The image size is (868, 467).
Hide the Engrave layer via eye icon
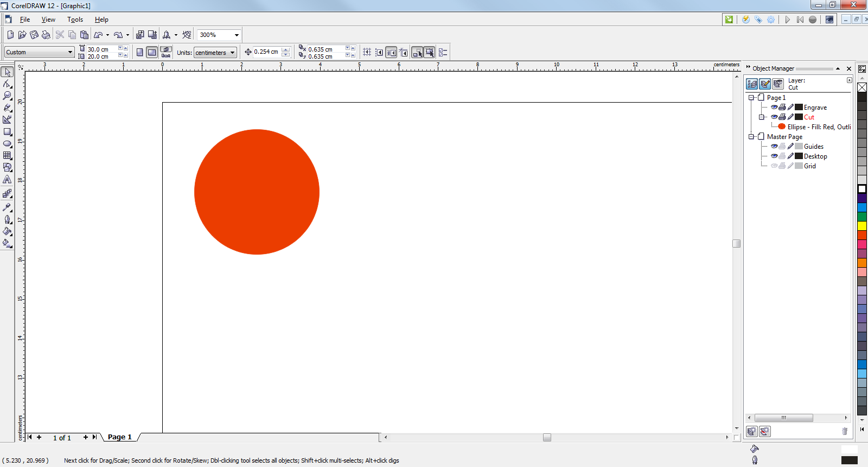point(774,107)
